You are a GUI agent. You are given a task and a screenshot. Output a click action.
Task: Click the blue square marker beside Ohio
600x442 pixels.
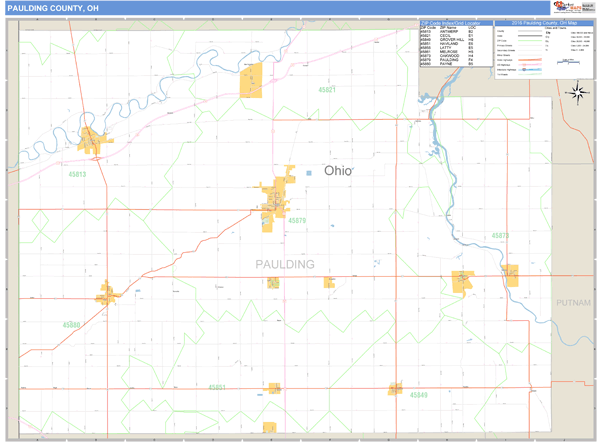tap(309, 173)
